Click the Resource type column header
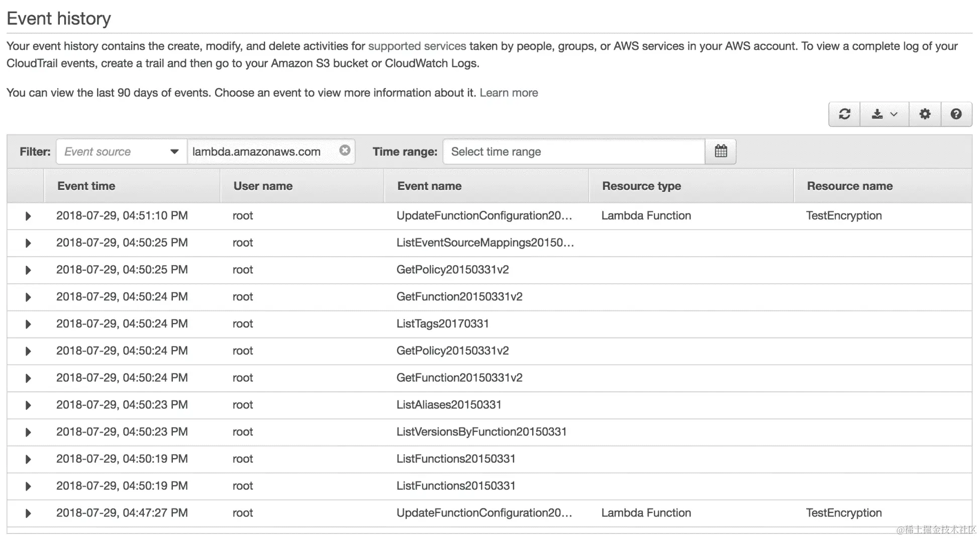 [x=641, y=186]
